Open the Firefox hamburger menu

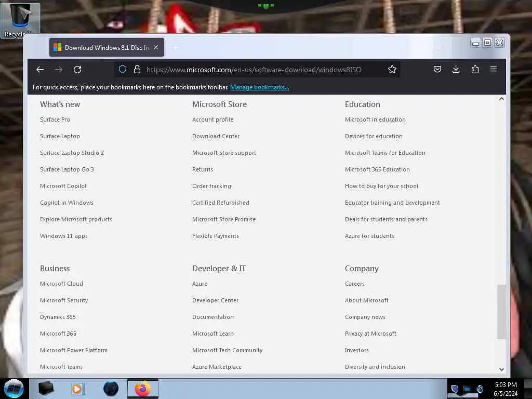[494, 69]
